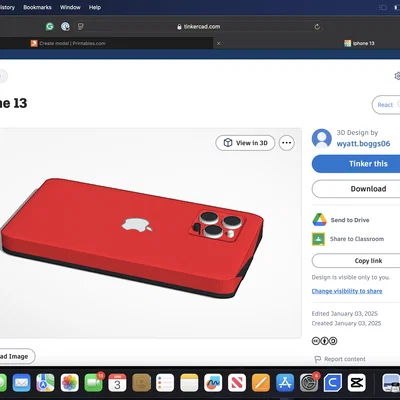Click the report flag icon
400x400 pixels.
pos(317,359)
